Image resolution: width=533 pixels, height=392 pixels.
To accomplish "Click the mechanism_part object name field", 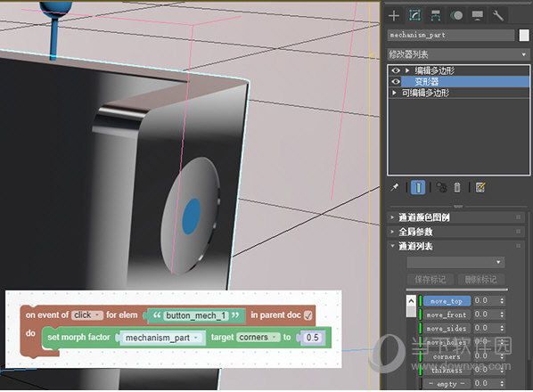I will point(451,36).
